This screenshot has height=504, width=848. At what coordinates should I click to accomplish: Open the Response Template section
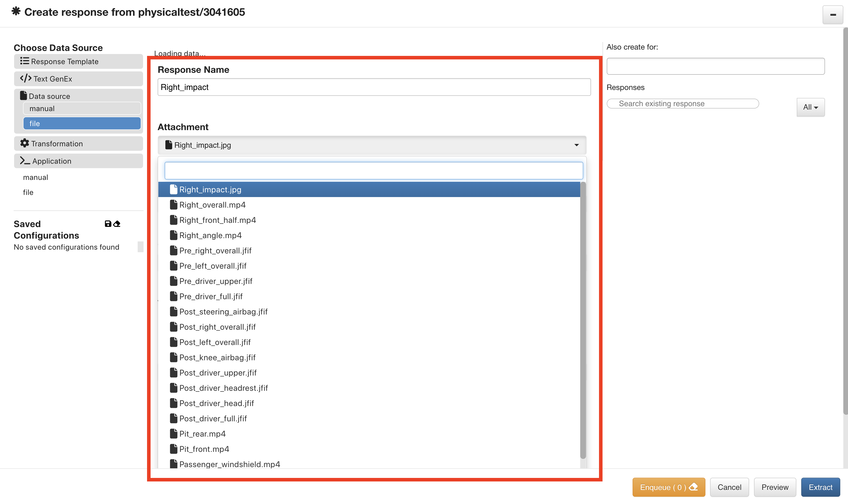point(78,62)
